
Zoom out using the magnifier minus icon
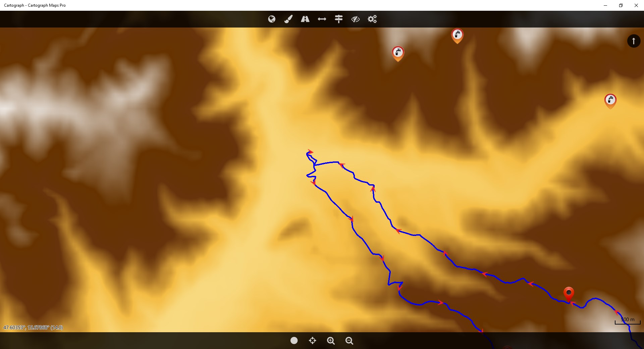click(349, 341)
